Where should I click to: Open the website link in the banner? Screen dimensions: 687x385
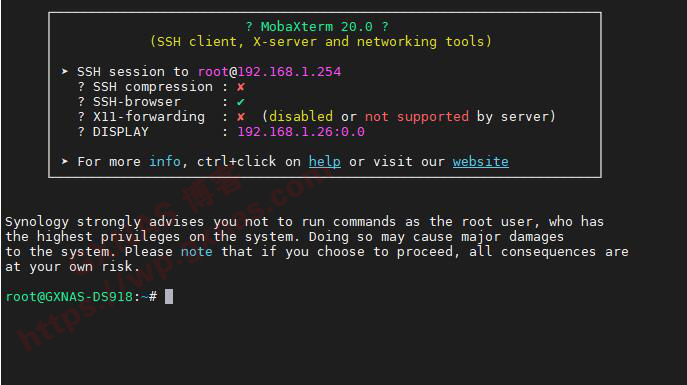tap(481, 161)
